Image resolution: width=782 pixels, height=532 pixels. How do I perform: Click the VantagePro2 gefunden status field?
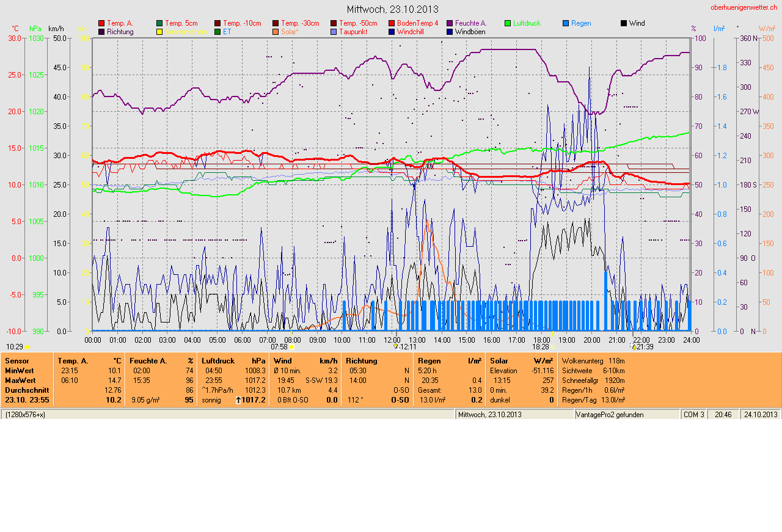(x=610, y=415)
